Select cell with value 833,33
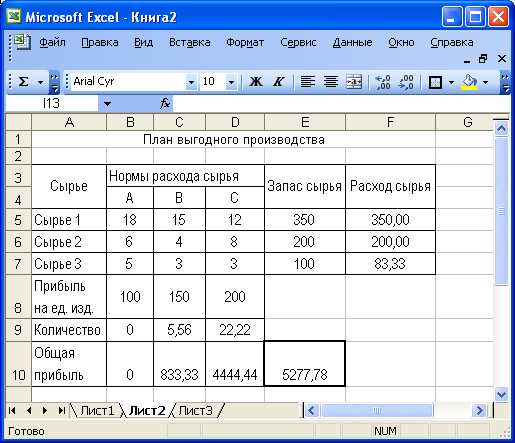The width and height of the screenshot is (515, 443). click(x=179, y=364)
